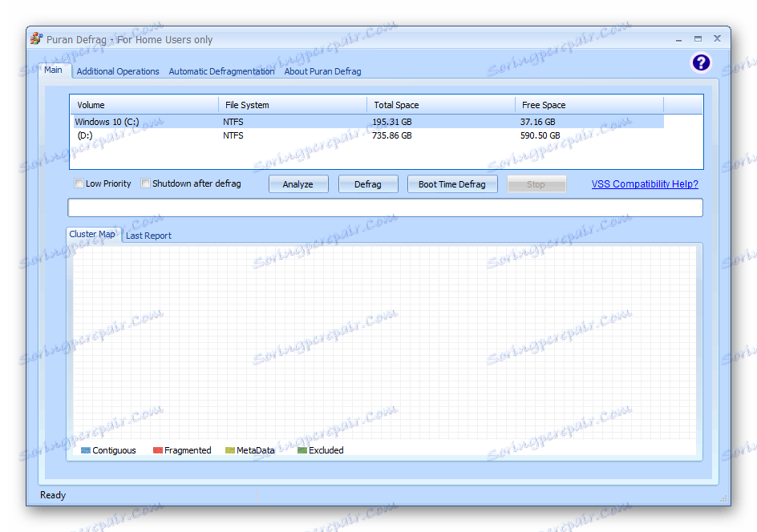Select the Windows 10 (C:) volume row
The image size is (757, 532).
click(x=367, y=122)
